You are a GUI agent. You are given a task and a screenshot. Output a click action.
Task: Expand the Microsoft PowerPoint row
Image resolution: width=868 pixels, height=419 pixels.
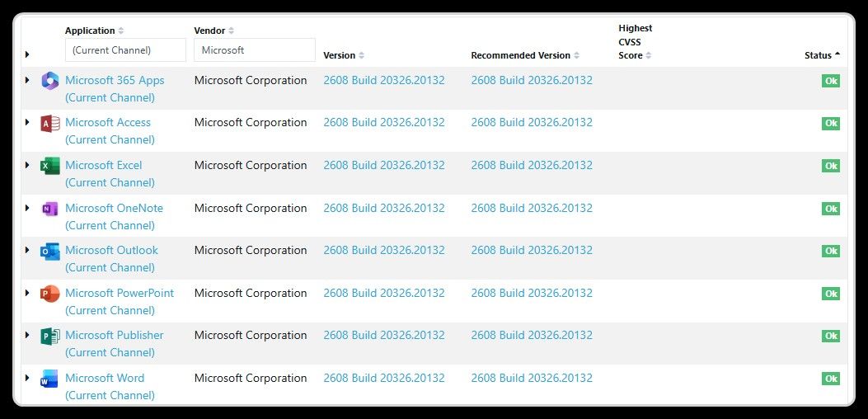pos(27,293)
